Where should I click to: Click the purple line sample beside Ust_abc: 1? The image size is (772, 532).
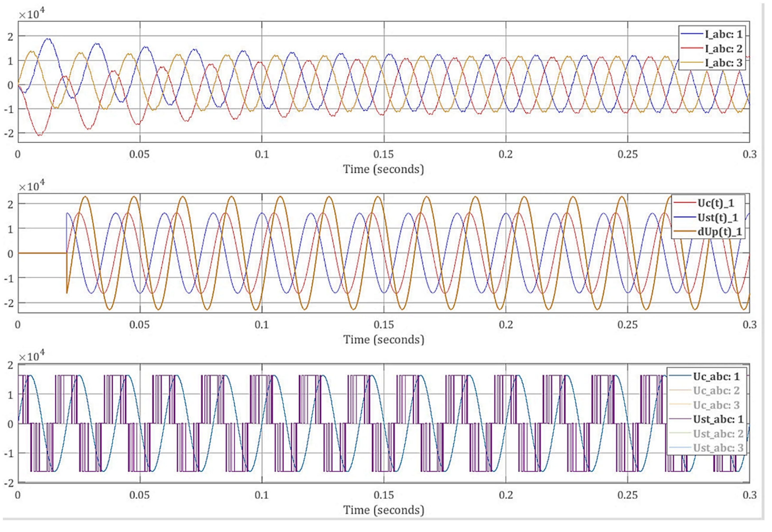point(680,419)
